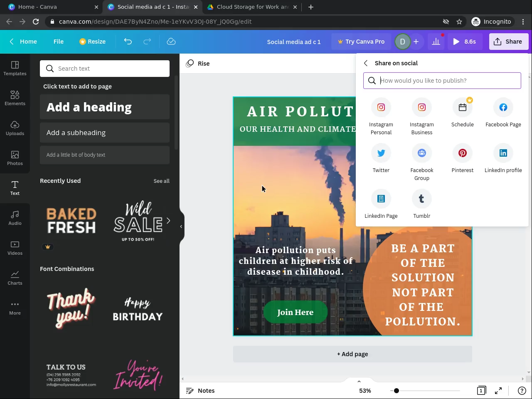
Task: Post to Facebook Group
Action: pyautogui.click(x=422, y=163)
